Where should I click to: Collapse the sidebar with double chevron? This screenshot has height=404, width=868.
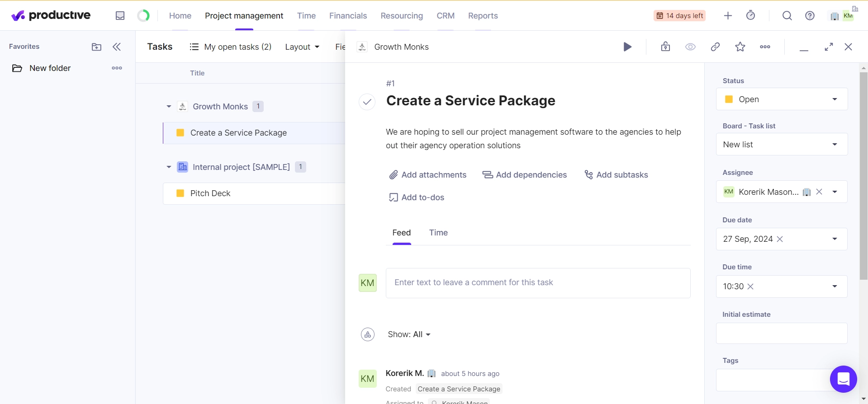117,47
